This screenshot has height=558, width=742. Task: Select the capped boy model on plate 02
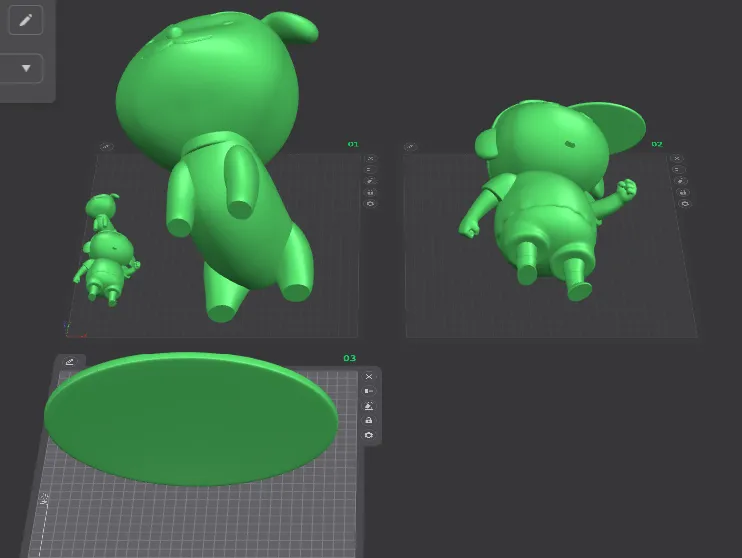coord(549,204)
